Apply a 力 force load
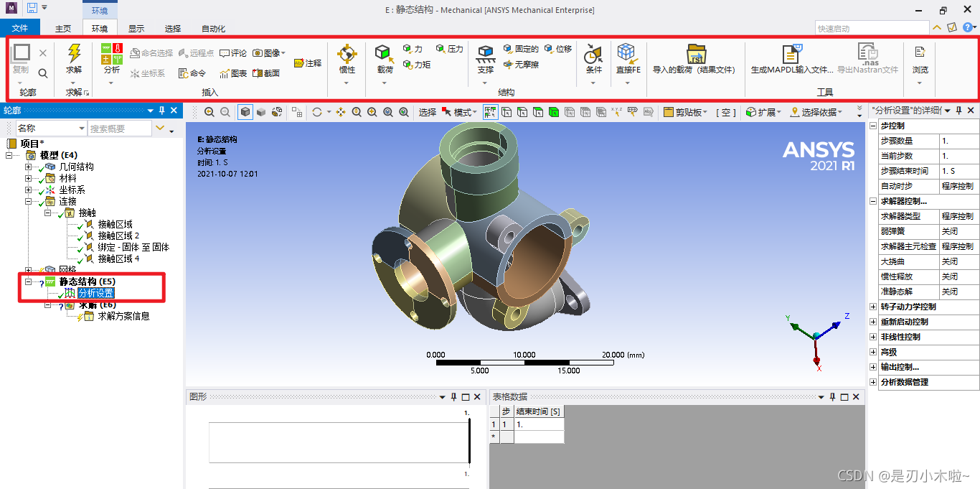This screenshot has height=489, width=980. click(x=413, y=49)
